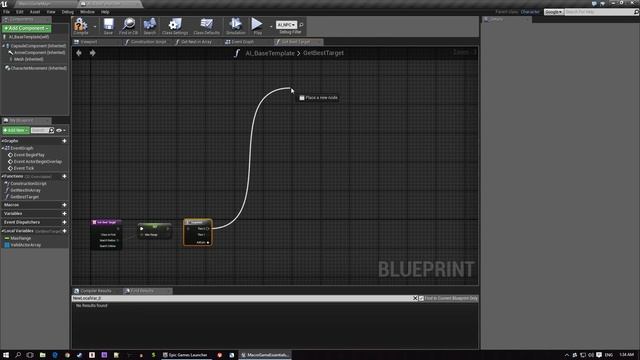Open the File menu
The height and width of the screenshot is (360, 640).
tap(7, 12)
